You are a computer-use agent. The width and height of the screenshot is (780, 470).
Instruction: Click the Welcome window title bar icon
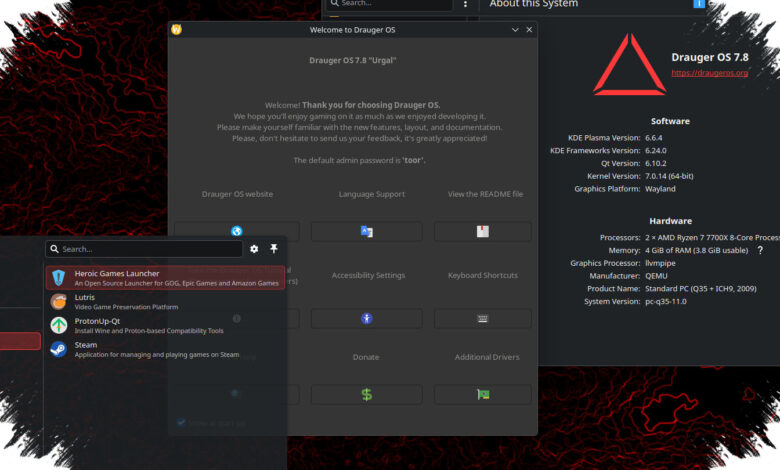click(x=176, y=29)
